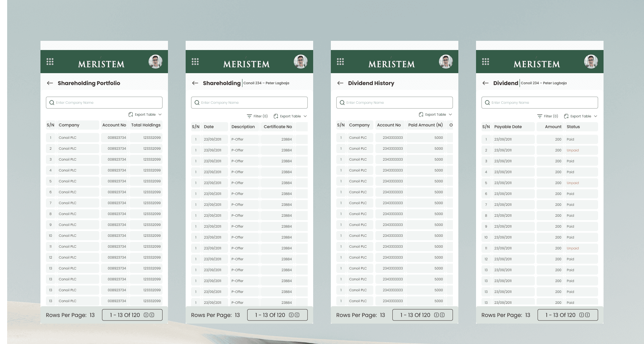
Task: Go to previous page in Shareholding Conoil screen
Action: coord(297,315)
